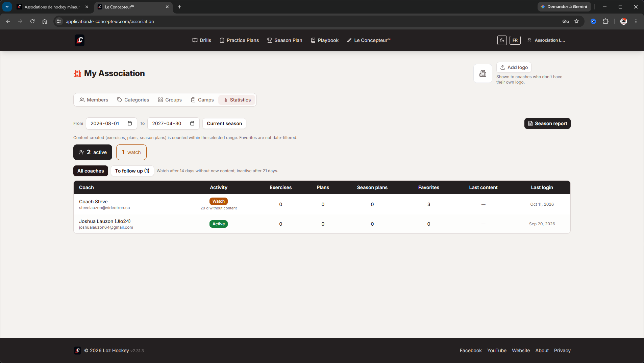Switch to the Members tab
This screenshot has width=644, height=363.
coord(94,100)
